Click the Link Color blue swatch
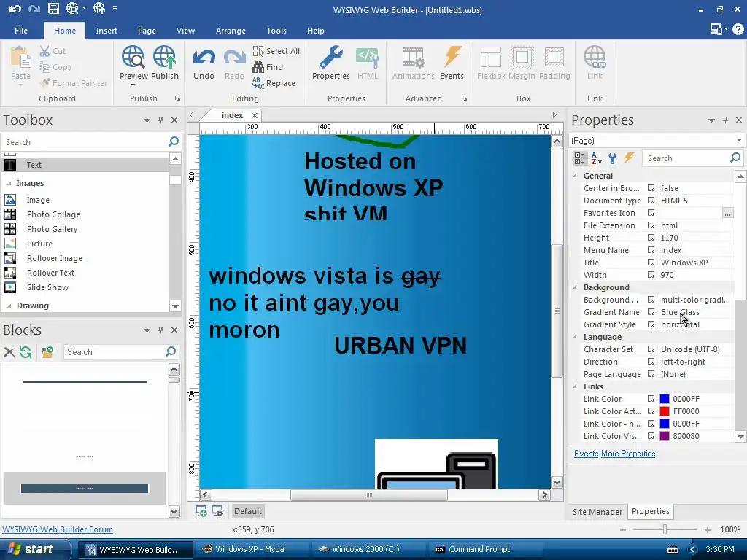This screenshot has height=560, width=747. tap(664, 399)
